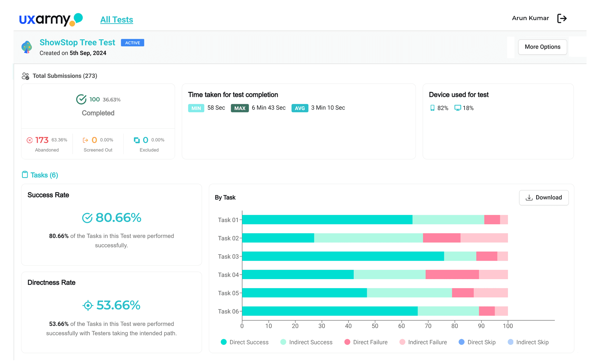Image resolution: width=599 pixels, height=364 pixels.
Task: Click the Abandoned red X icon
Action: (29, 140)
